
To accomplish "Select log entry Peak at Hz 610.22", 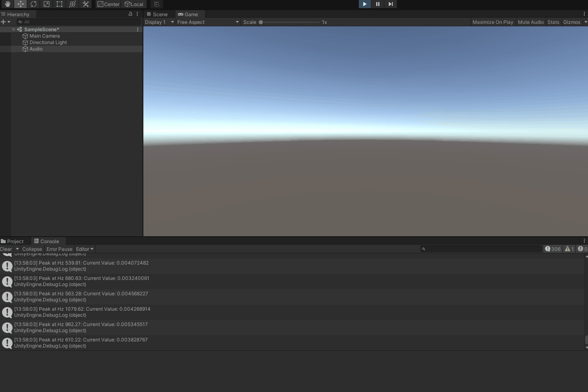I will point(292,343).
